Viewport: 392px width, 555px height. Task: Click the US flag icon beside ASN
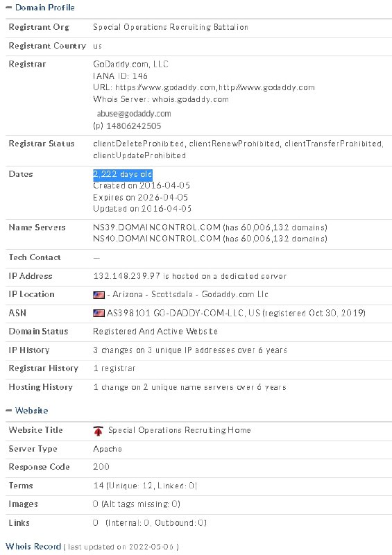[x=99, y=313]
